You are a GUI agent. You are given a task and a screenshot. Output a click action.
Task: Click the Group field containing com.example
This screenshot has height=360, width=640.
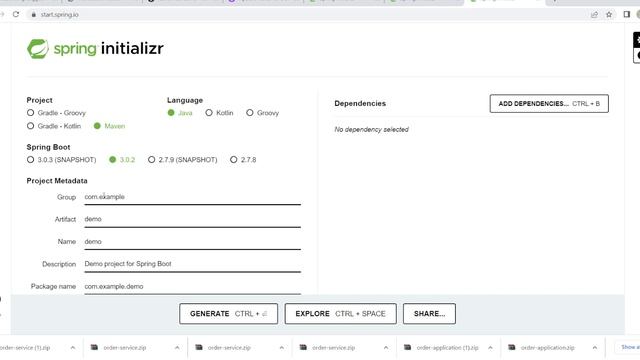tap(193, 197)
